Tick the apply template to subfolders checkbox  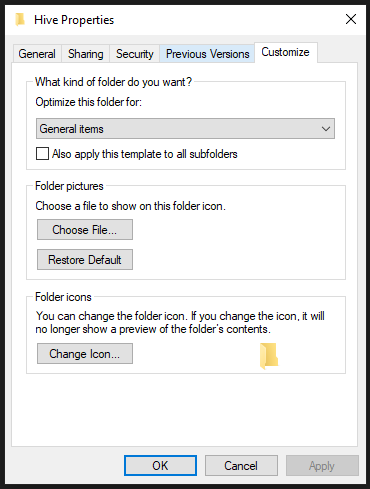(x=42, y=154)
